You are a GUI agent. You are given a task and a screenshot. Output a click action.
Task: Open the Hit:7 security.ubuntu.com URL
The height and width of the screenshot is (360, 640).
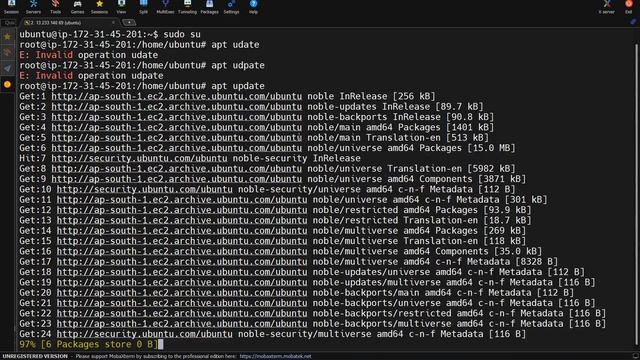pyautogui.click(x=139, y=158)
